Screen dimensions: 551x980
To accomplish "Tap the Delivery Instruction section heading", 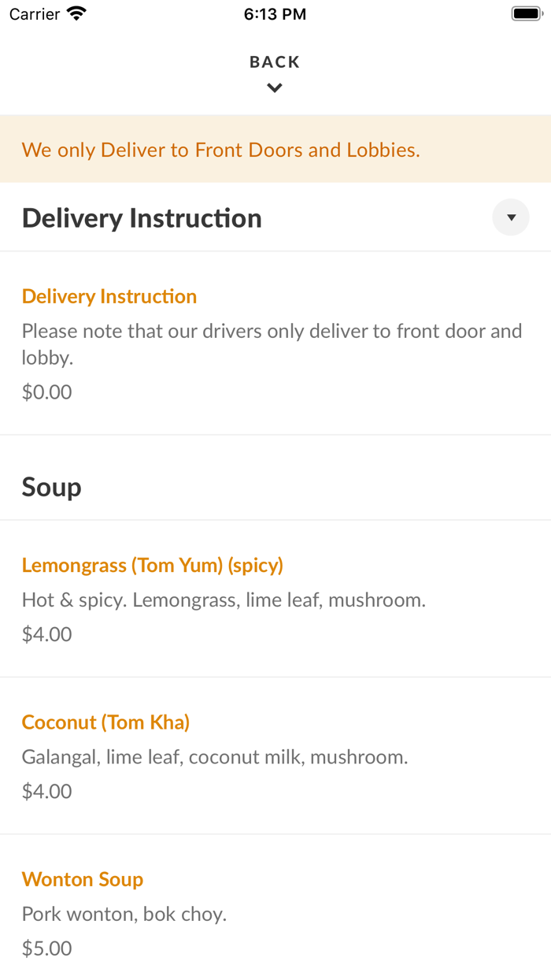I will [142, 218].
